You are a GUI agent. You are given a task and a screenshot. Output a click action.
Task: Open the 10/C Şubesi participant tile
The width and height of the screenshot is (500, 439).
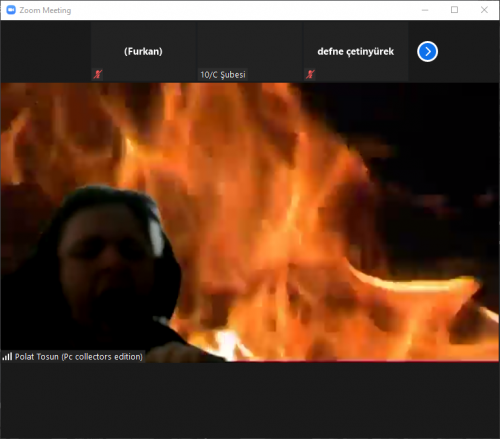250,52
